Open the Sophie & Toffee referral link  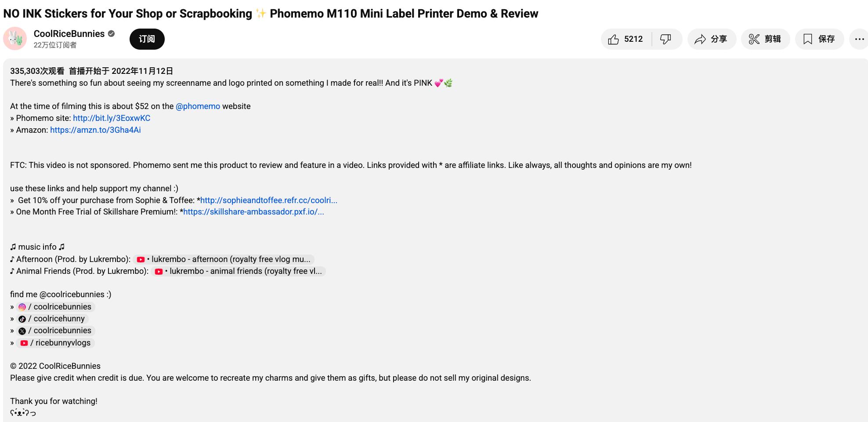click(x=268, y=200)
